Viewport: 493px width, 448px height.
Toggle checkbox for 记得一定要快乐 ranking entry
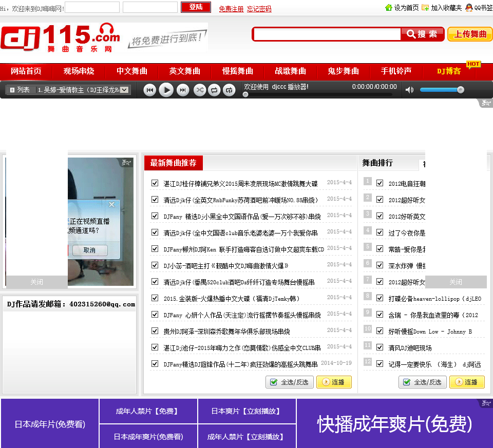tap(380, 363)
